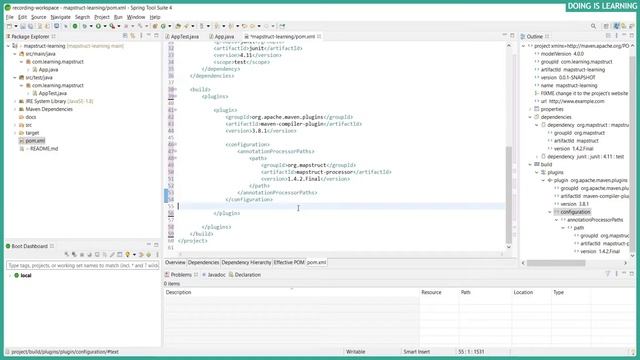Open the Window menu
Image resolution: width=640 pixels, height=360 pixels.
(x=136, y=17)
